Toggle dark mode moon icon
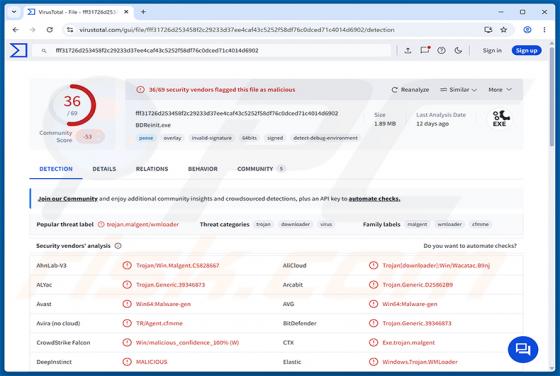The height and width of the screenshot is (376, 560). tap(458, 51)
